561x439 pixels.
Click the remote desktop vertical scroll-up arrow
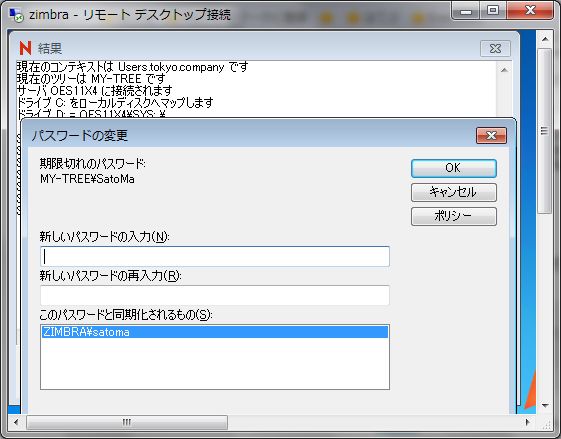545,39
